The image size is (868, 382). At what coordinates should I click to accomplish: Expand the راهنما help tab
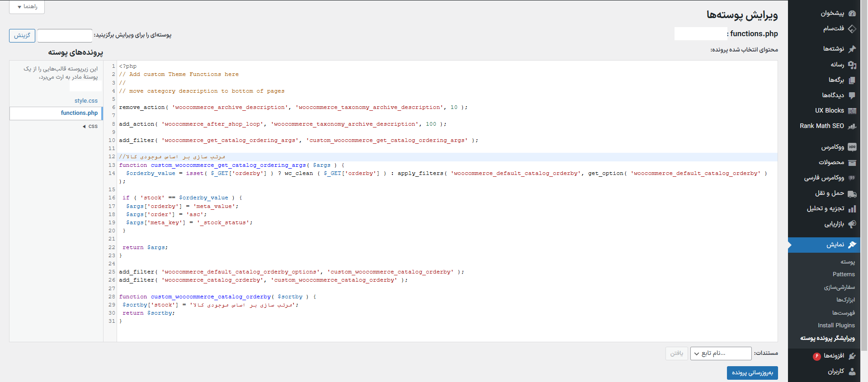[x=27, y=7]
